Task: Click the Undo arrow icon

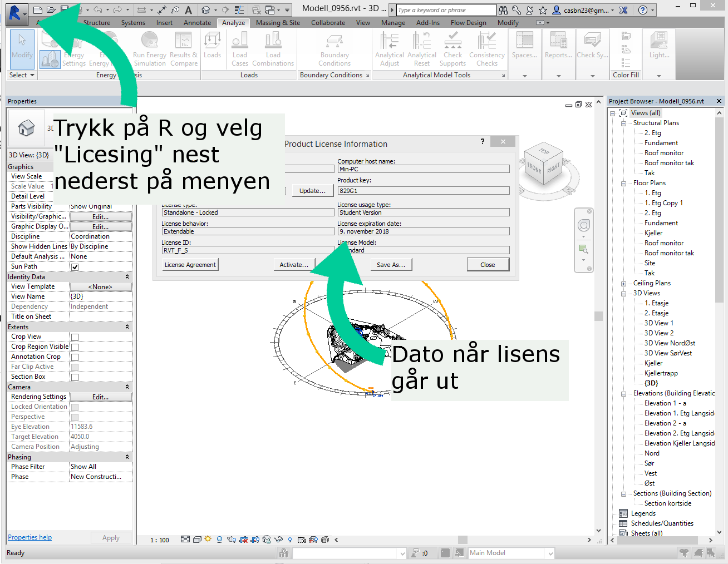Action: pyautogui.click(x=98, y=10)
